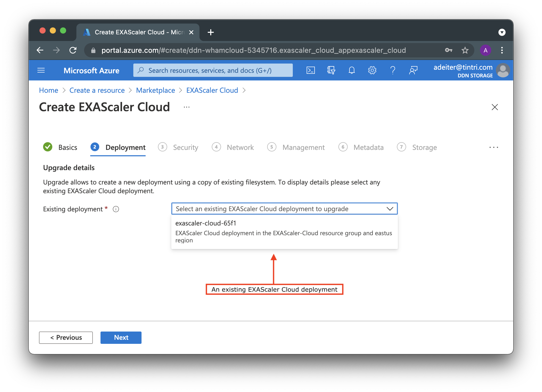542x392 pixels.
Task: Switch to the Security tab
Action: pos(178,147)
